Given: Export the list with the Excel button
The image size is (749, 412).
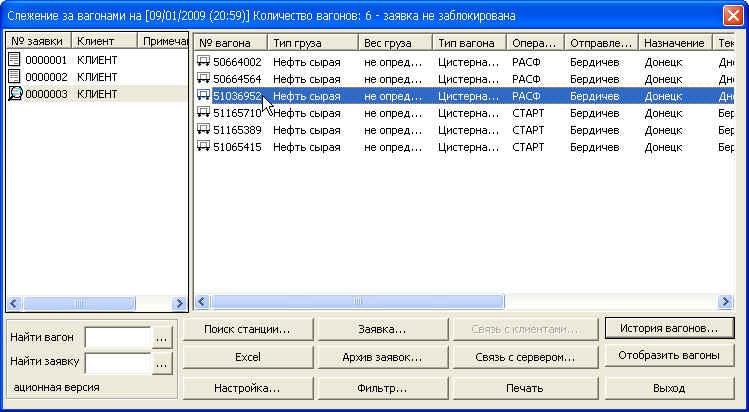Looking at the screenshot, I should click(x=247, y=357).
